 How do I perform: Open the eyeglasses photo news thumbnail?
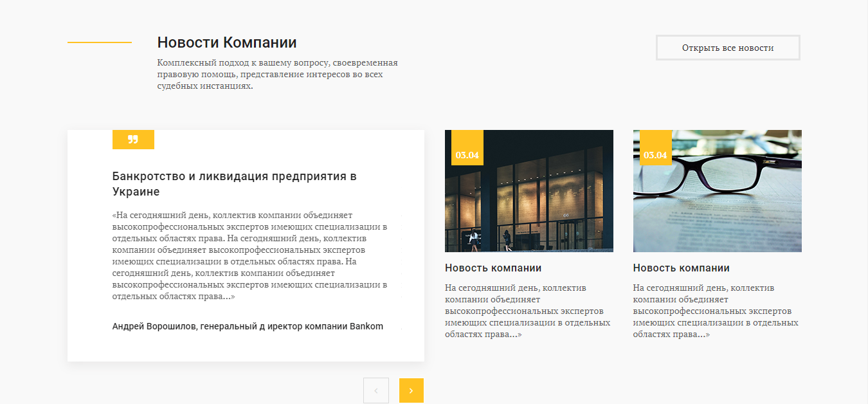coord(718,191)
